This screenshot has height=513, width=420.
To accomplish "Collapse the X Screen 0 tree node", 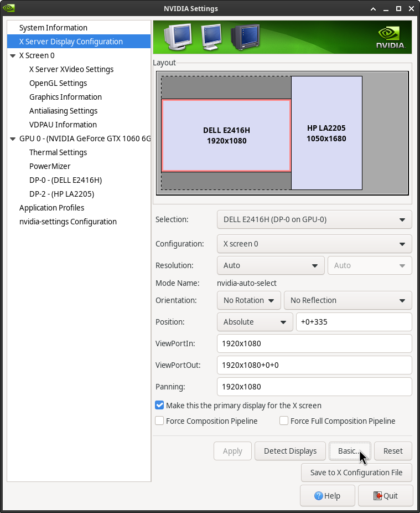I will (x=13, y=55).
